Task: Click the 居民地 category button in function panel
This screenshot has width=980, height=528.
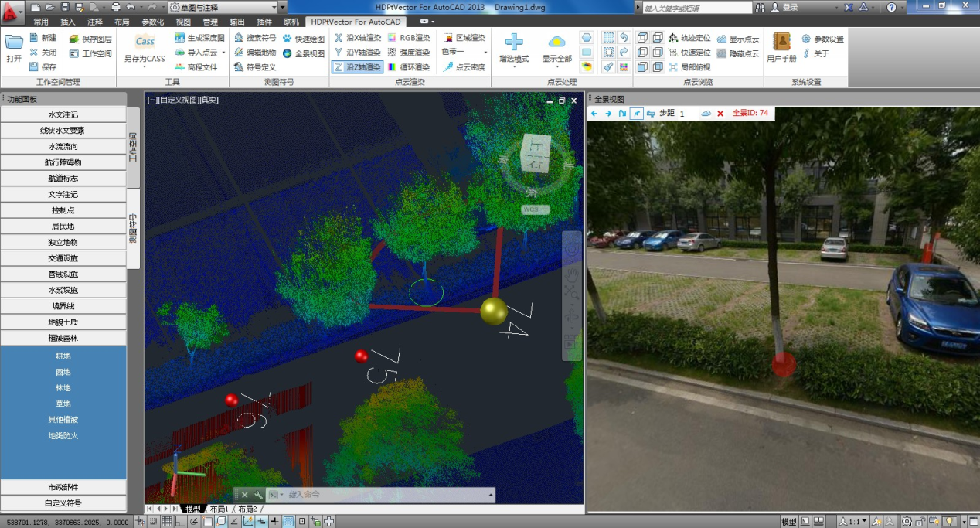Action: (x=63, y=227)
